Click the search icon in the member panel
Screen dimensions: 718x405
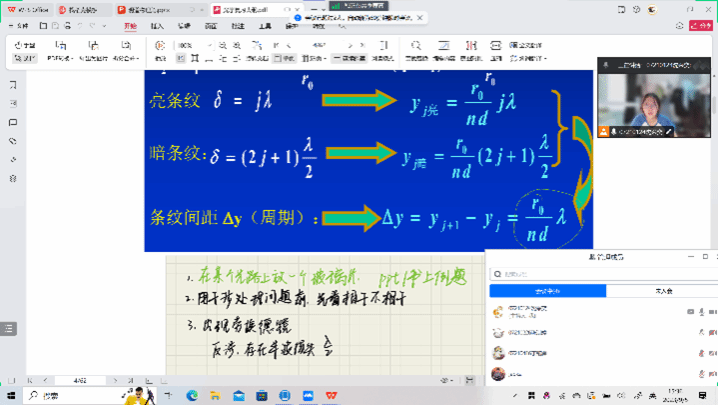[x=496, y=274]
